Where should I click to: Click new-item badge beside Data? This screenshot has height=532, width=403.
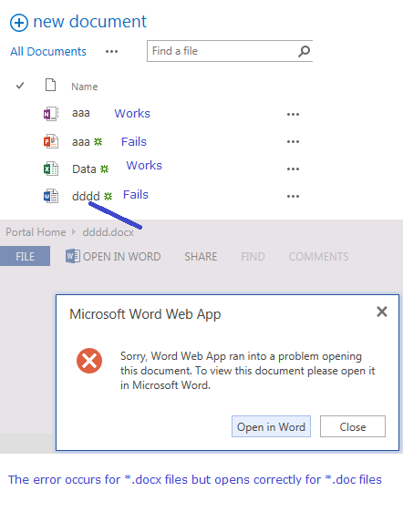point(104,169)
